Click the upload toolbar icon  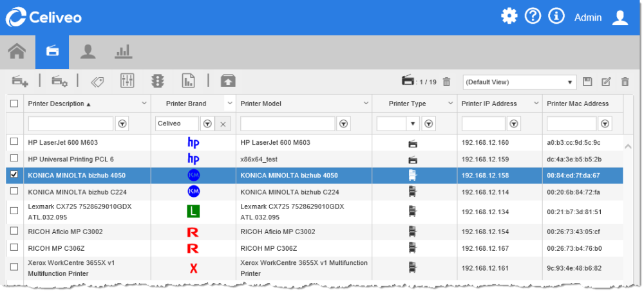pyautogui.click(x=228, y=81)
